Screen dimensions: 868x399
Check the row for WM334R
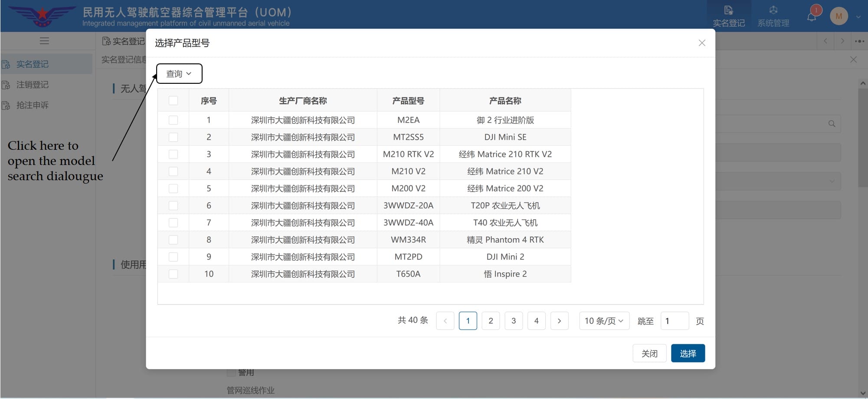(x=173, y=240)
